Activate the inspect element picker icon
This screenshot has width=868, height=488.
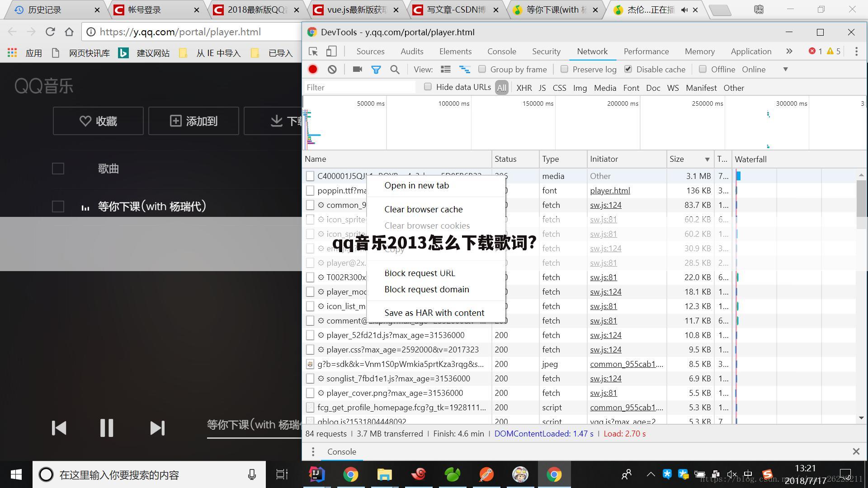coord(313,52)
